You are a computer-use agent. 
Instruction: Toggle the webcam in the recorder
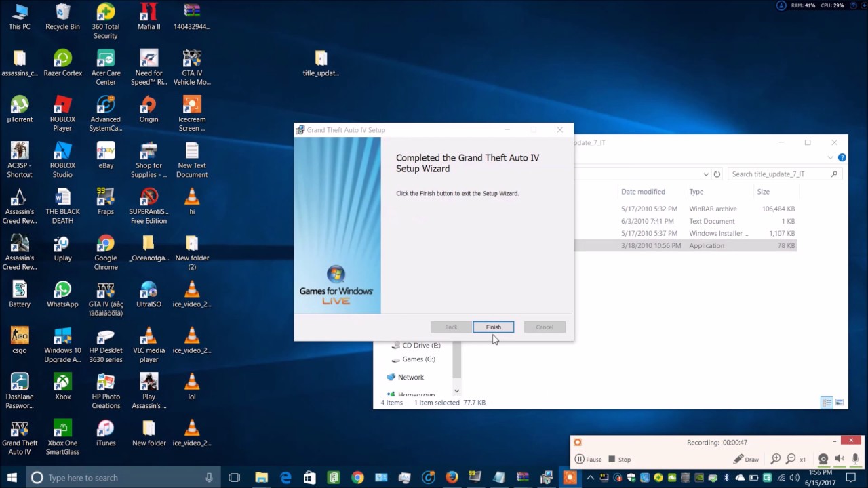tap(823, 459)
